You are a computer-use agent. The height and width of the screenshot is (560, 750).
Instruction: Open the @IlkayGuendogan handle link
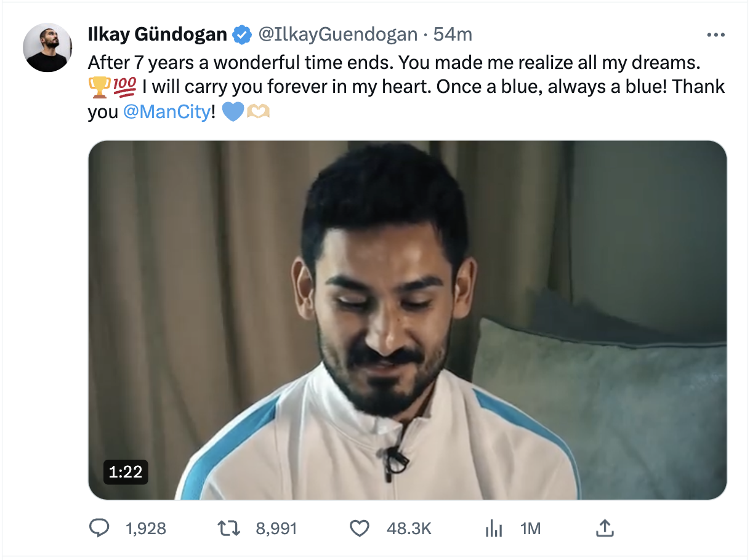tap(337, 34)
